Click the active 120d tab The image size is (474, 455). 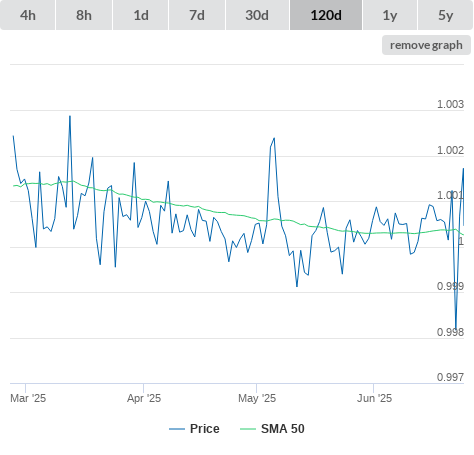pos(326,15)
